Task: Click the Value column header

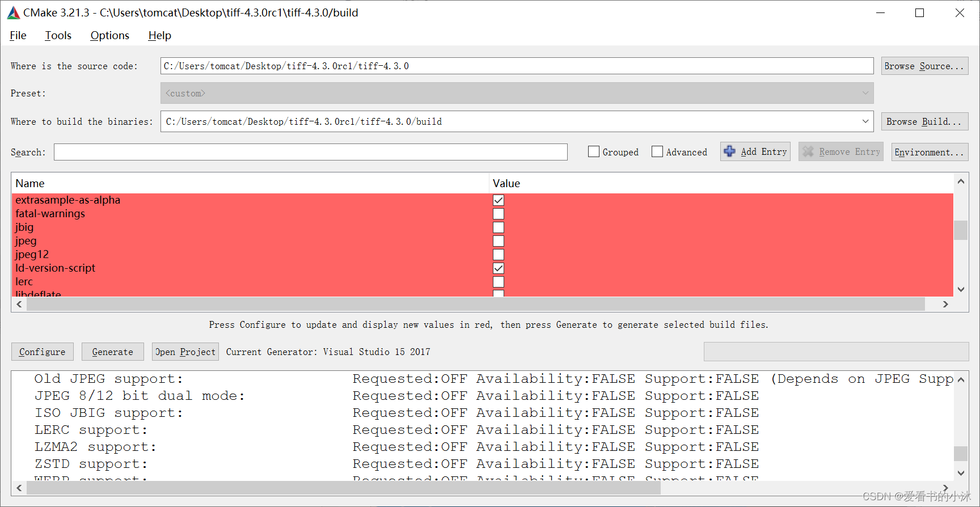Action: [x=721, y=183]
